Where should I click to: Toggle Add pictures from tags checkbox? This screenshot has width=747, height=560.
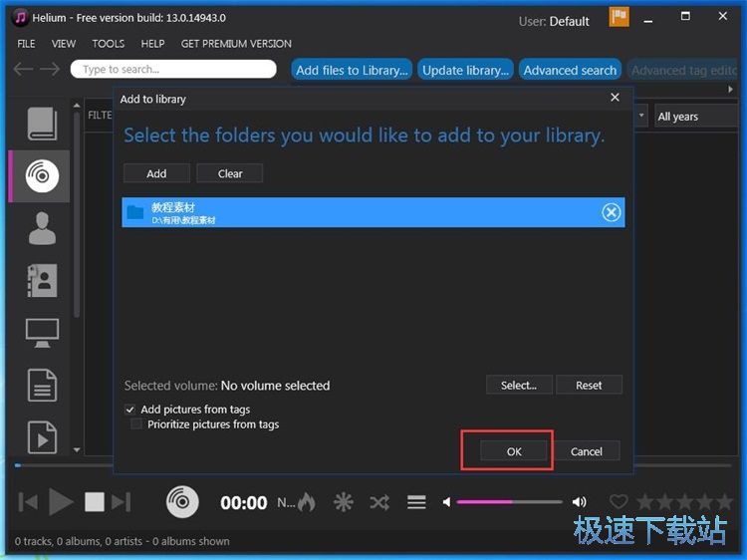pos(130,410)
